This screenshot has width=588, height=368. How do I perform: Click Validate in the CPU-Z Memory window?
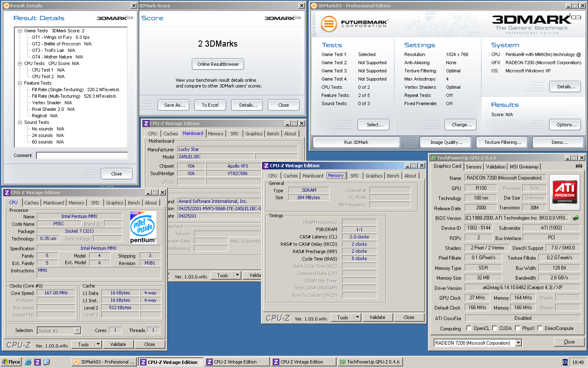coord(377,317)
